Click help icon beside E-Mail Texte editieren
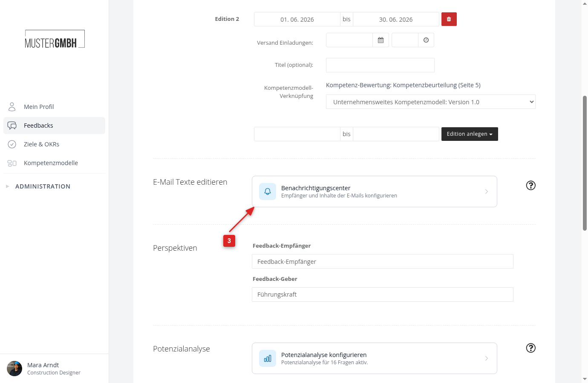This screenshot has width=588, height=383. click(531, 186)
